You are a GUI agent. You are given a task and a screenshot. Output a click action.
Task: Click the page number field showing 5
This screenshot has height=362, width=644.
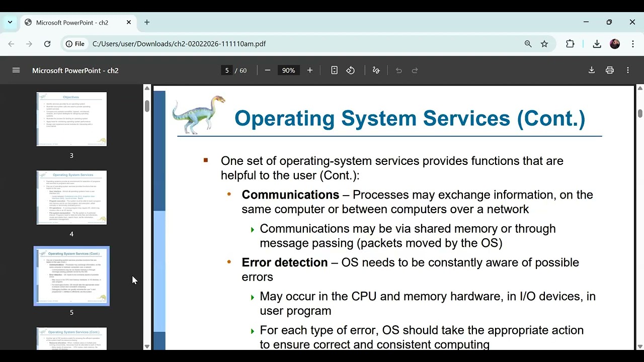227,70
